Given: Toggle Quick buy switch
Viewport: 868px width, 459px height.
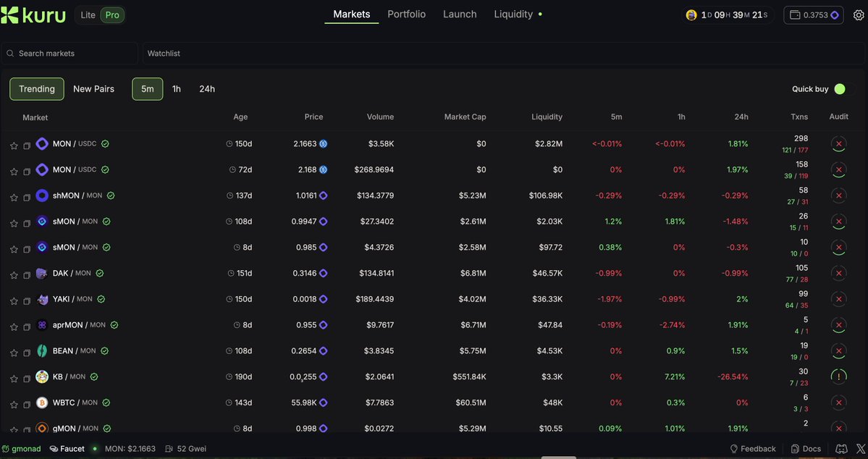Looking at the screenshot, I should point(843,88).
